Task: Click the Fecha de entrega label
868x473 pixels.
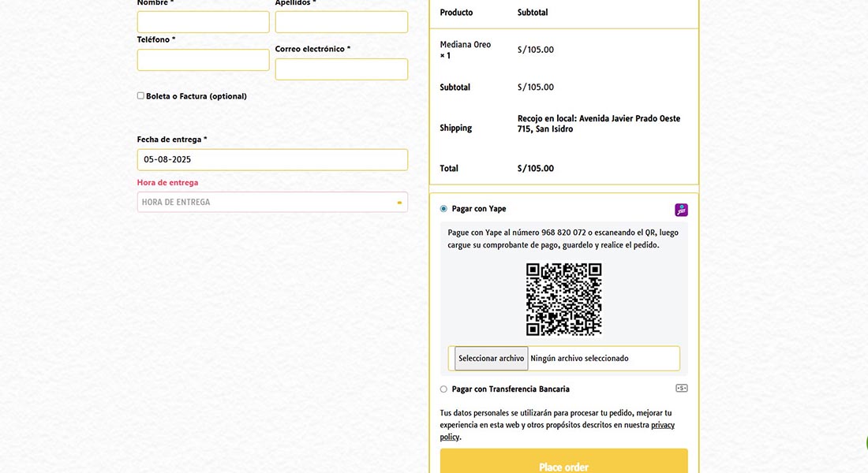Action: [x=171, y=140]
